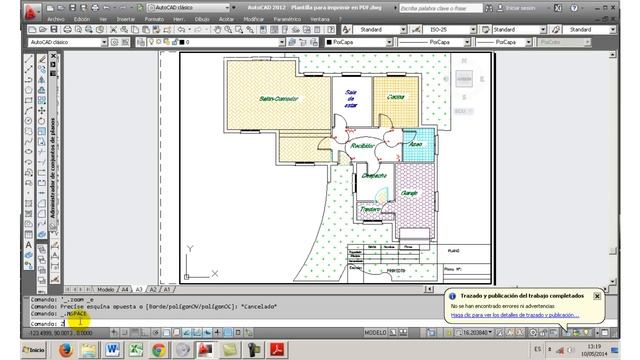Click the Cut scissors icon
The image size is (640, 360).
pos(113,29)
